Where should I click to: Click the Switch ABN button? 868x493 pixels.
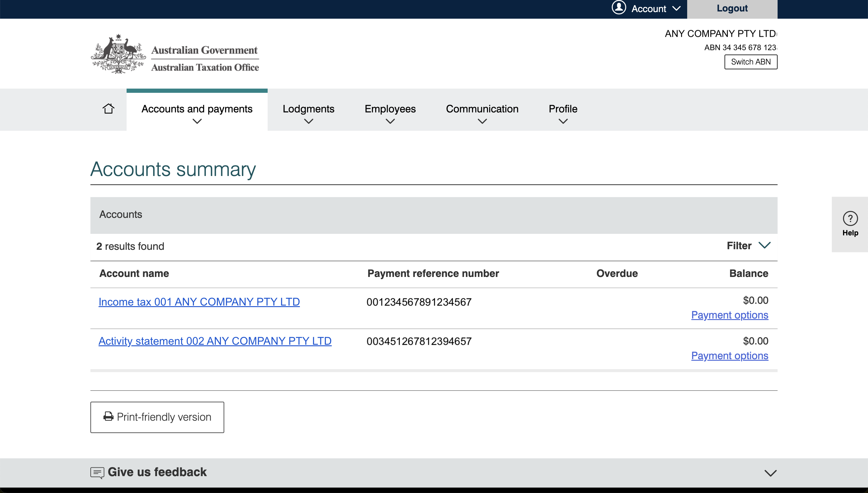click(x=750, y=62)
